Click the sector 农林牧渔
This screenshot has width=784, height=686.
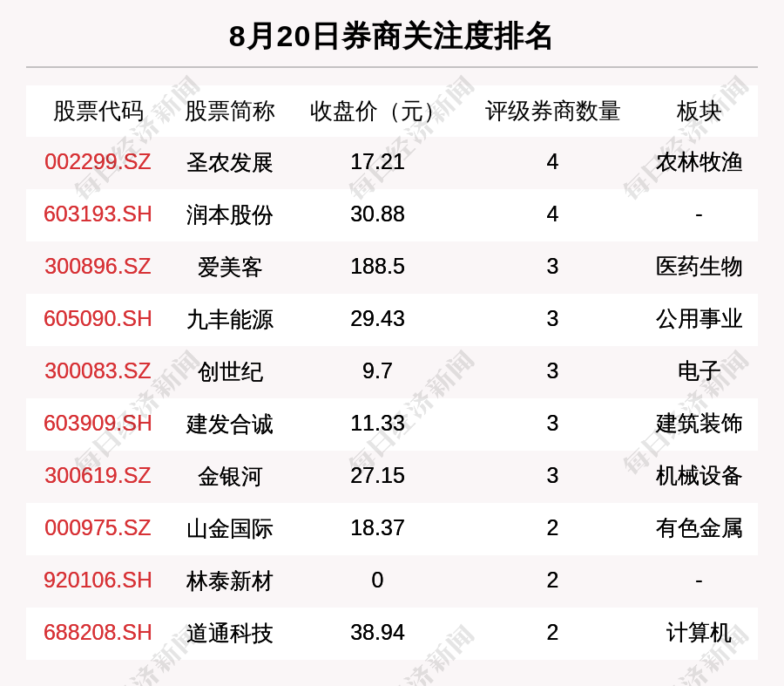coord(699,162)
